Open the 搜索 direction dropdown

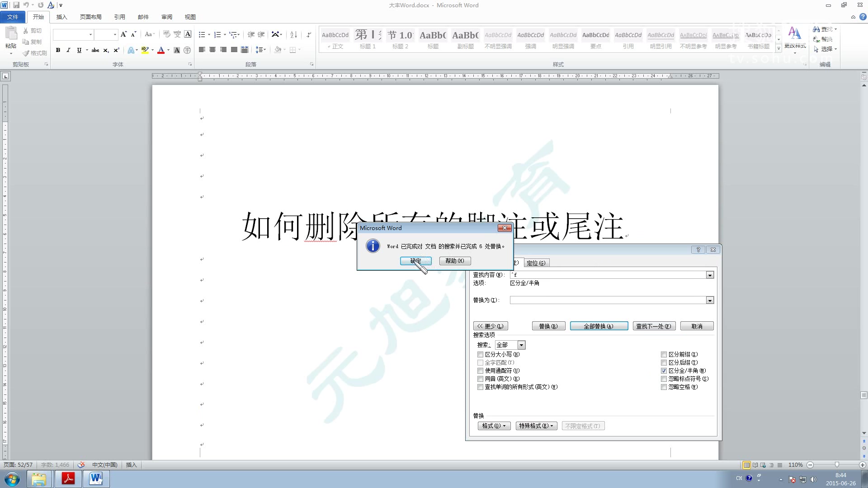coord(521,344)
